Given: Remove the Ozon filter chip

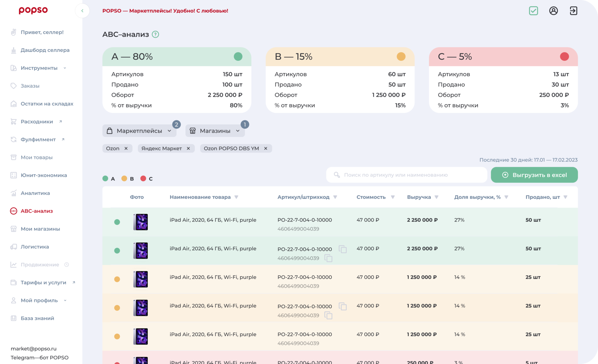Looking at the screenshot, I should pos(126,149).
